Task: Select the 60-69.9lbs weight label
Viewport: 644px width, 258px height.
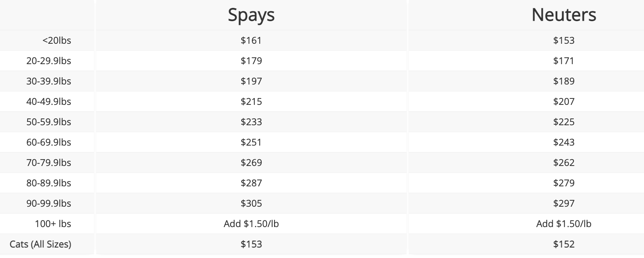Action: (x=49, y=142)
